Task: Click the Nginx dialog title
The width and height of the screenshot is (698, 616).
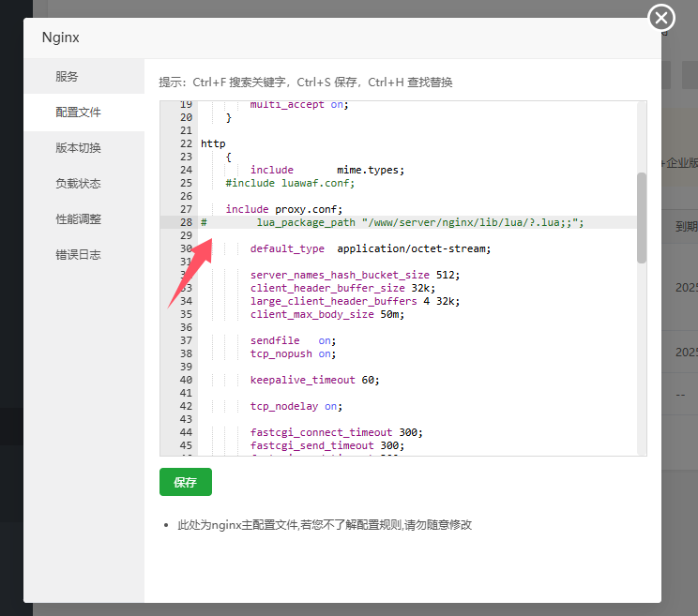Action: [61, 38]
